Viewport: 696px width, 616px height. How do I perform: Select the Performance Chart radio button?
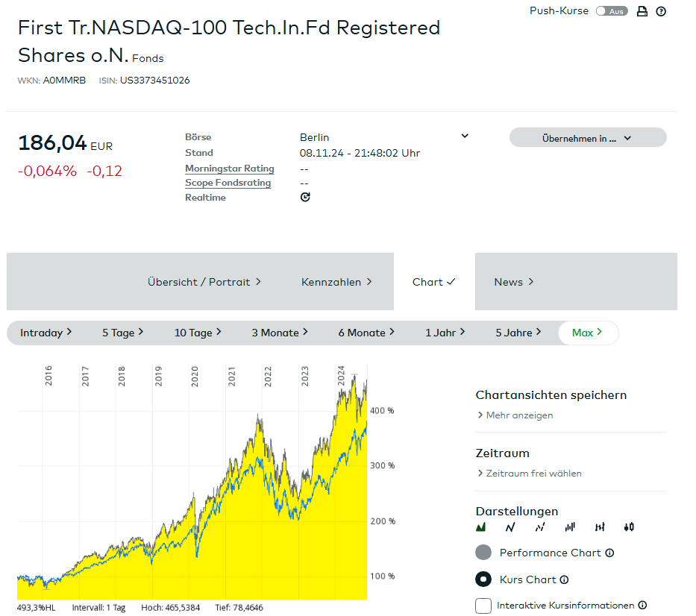(483, 553)
